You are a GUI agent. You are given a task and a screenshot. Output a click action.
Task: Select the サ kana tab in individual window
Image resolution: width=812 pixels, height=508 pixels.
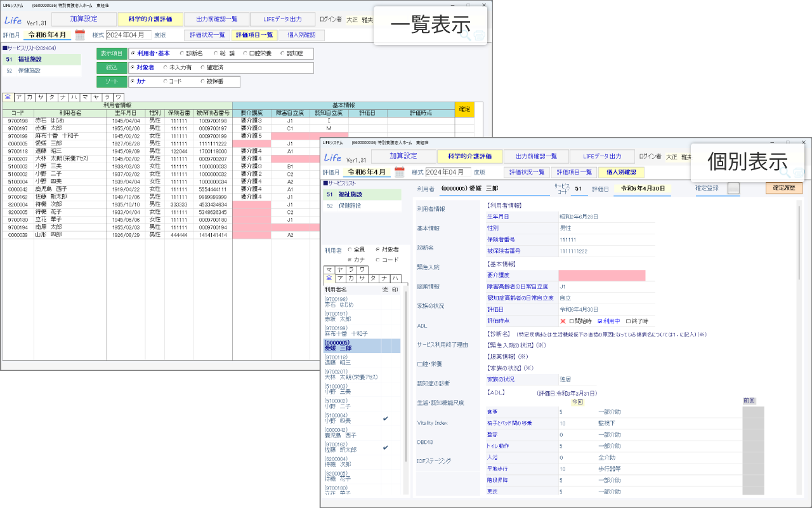click(363, 278)
